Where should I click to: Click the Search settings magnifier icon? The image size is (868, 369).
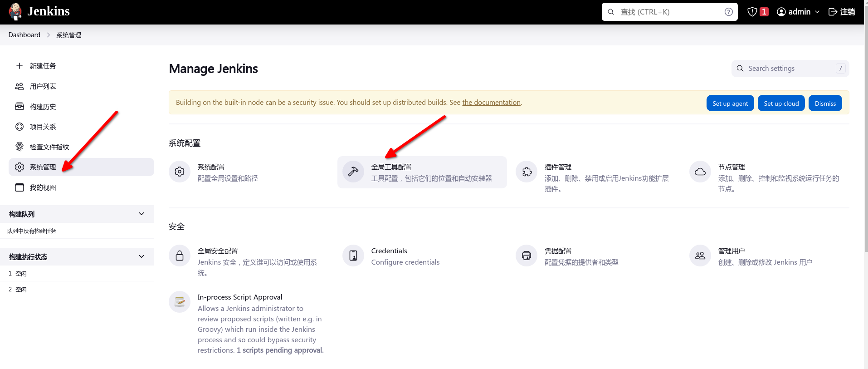point(740,69)
